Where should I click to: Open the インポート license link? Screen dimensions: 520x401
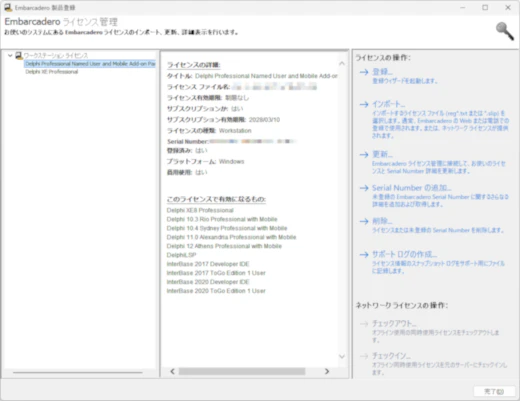389,104
